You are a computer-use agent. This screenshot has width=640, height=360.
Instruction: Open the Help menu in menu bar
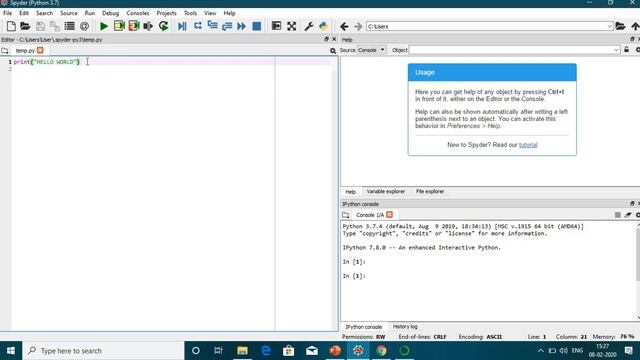point(229,13)
